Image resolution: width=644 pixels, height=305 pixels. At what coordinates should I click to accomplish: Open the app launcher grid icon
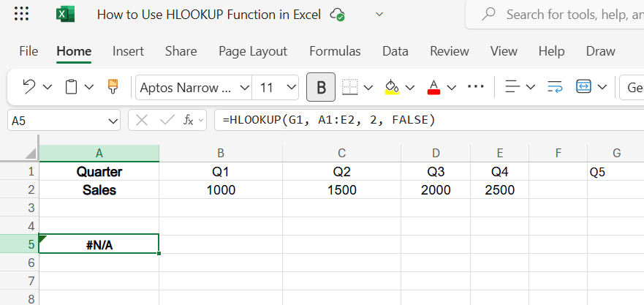(x=22, y=14)
